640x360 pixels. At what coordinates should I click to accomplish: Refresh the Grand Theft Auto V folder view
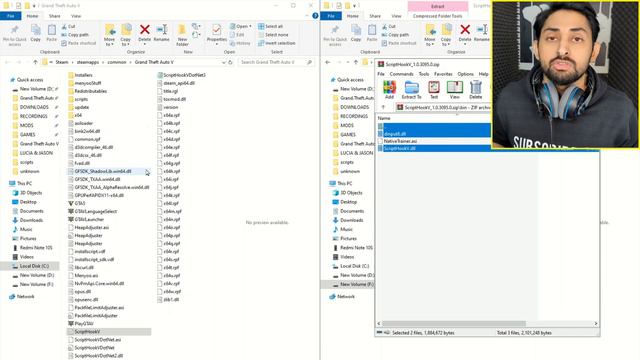[230, 62]
